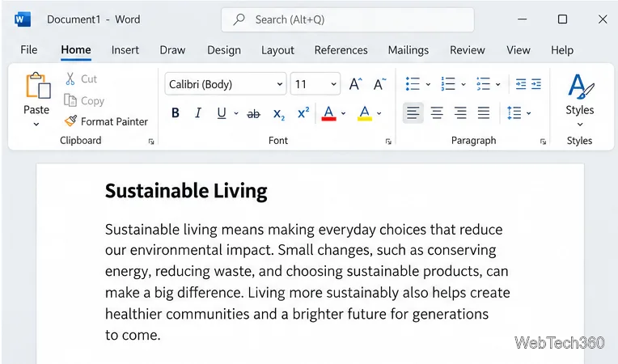This screenshot has height=364, width=618.
Task: Open Clipboard dialog launcher
Action: pos(151,142)
